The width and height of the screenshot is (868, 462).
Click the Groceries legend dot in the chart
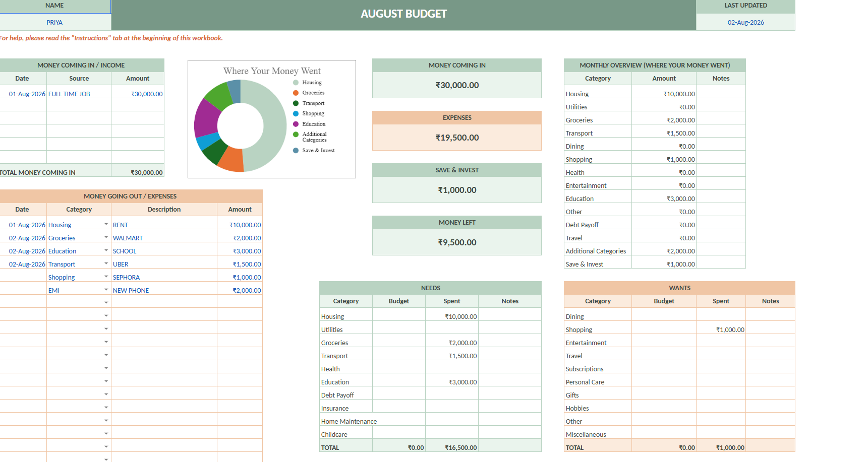296,93
